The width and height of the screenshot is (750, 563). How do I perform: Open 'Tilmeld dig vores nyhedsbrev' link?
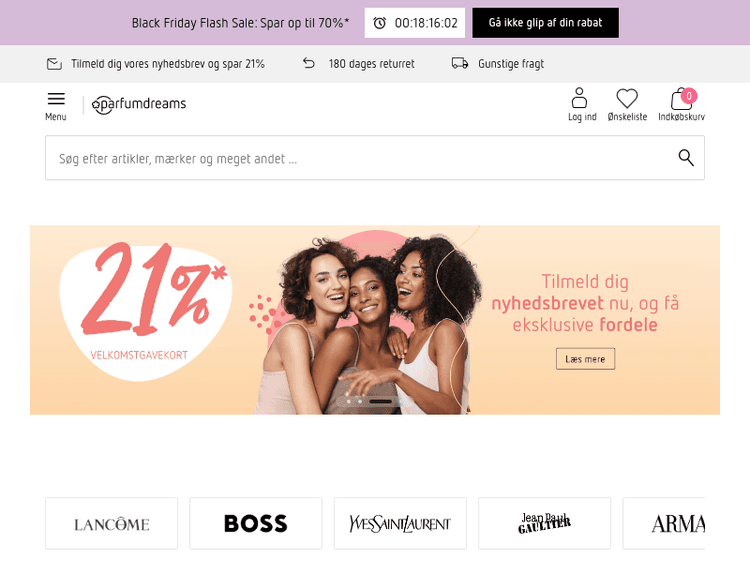167,64
